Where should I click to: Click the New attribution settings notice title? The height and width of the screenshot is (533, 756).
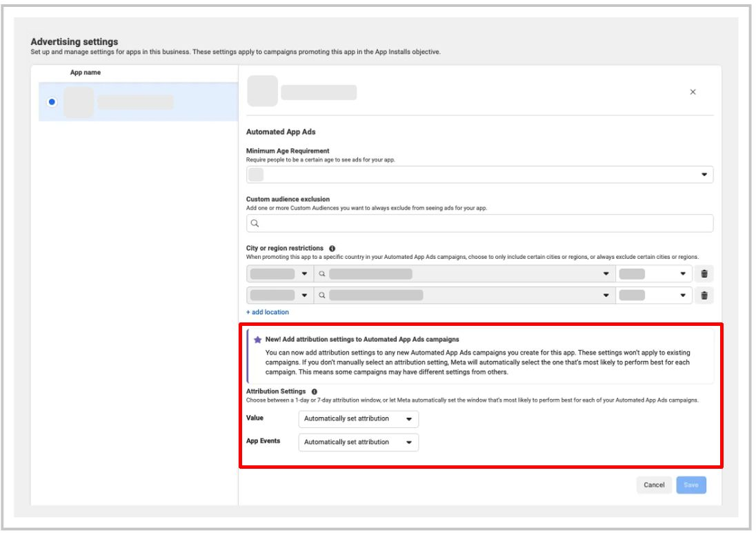click(362, 340)
